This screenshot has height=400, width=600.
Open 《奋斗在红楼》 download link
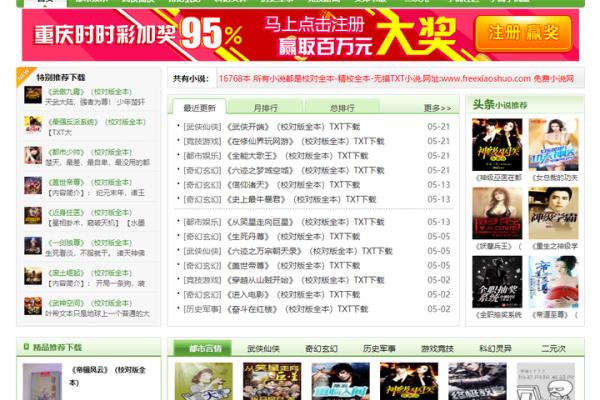(297, 309)
